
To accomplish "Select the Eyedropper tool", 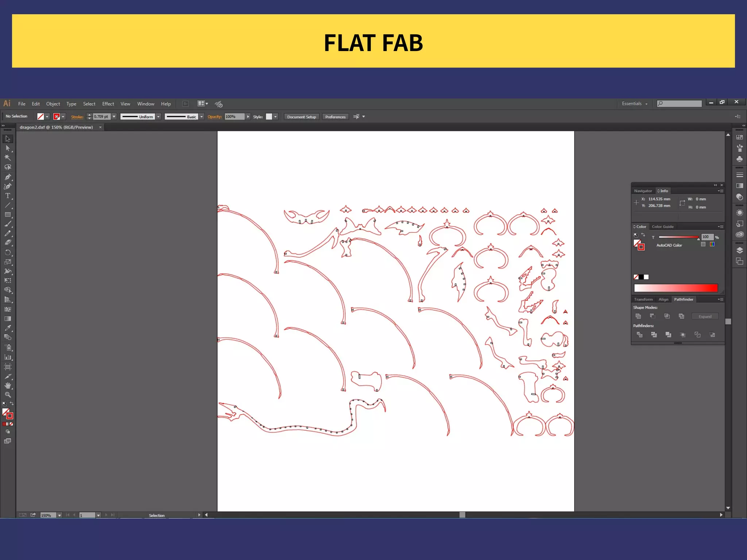I will click(8, 328).
